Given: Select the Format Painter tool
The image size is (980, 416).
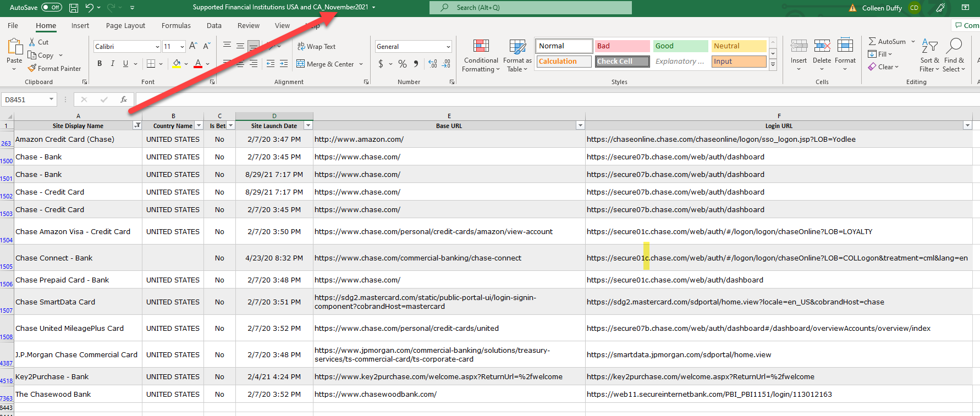Looking at the screenshot, I should click(x=54, y=68).
